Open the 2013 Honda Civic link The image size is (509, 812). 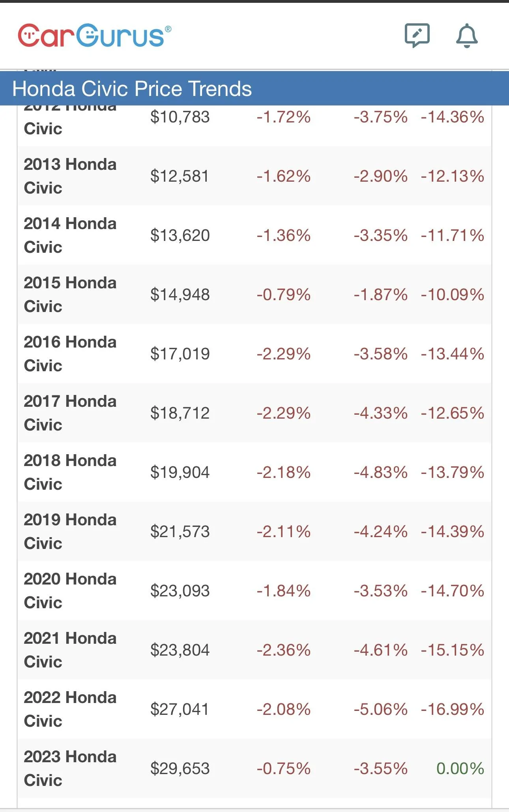coord(70,176)
